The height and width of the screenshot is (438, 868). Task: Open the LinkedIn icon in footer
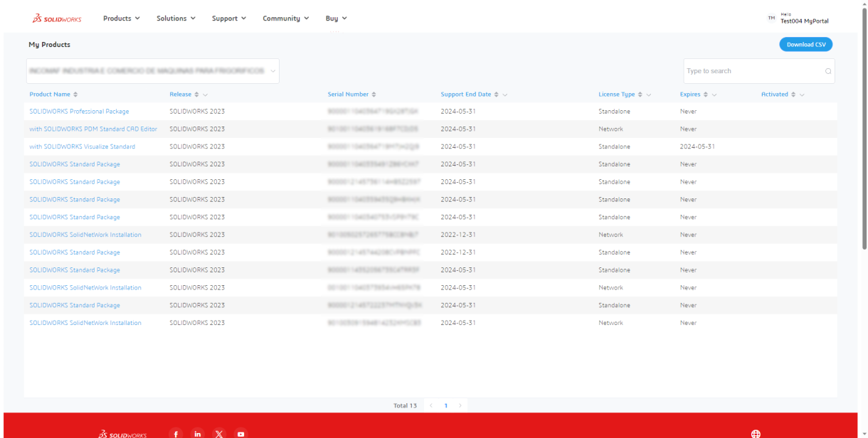pos(199,434)
